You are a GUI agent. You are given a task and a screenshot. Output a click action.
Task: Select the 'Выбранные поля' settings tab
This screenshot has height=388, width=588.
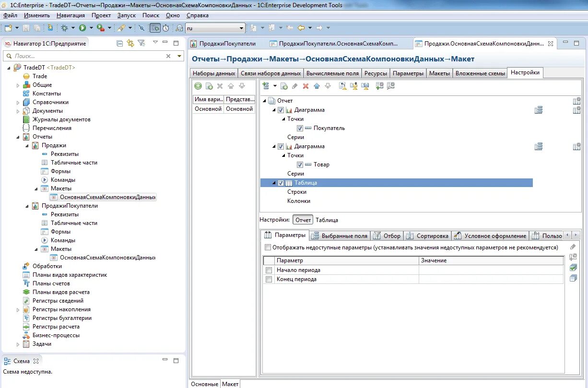pyautogui.click(x=340, y=235)
